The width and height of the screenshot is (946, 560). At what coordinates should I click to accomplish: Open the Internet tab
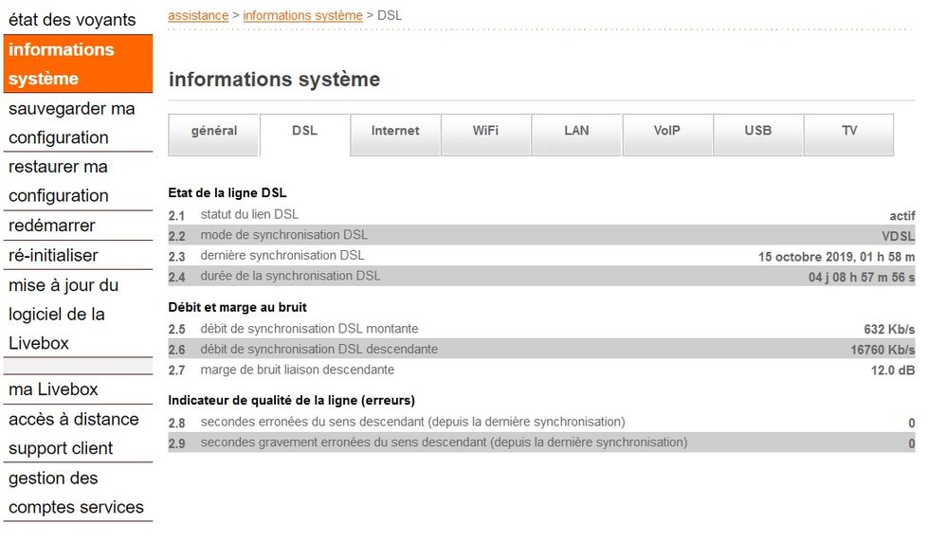click(x=394, y=133)
